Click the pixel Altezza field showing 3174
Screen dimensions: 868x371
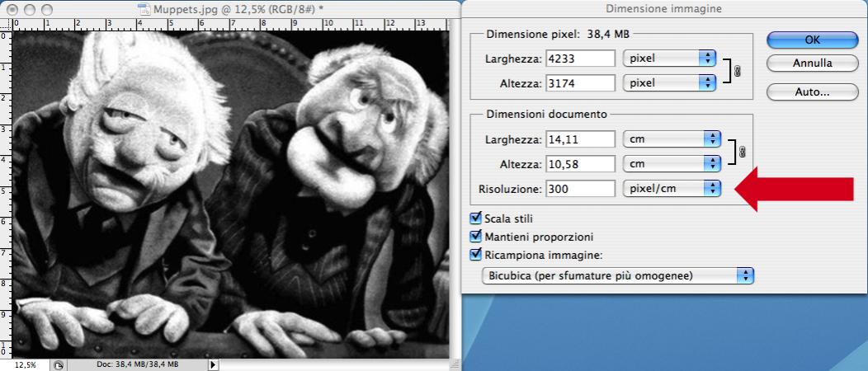point(580,83)
